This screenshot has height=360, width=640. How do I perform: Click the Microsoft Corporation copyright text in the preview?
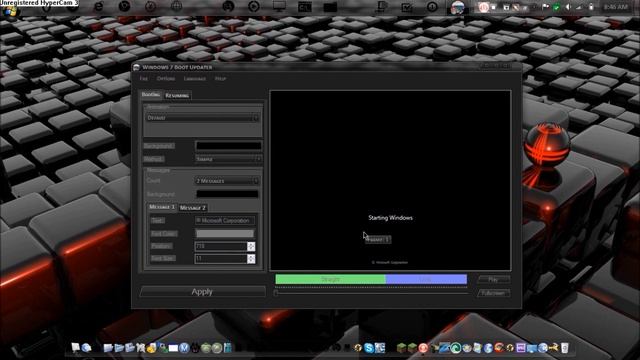[390, 262]
